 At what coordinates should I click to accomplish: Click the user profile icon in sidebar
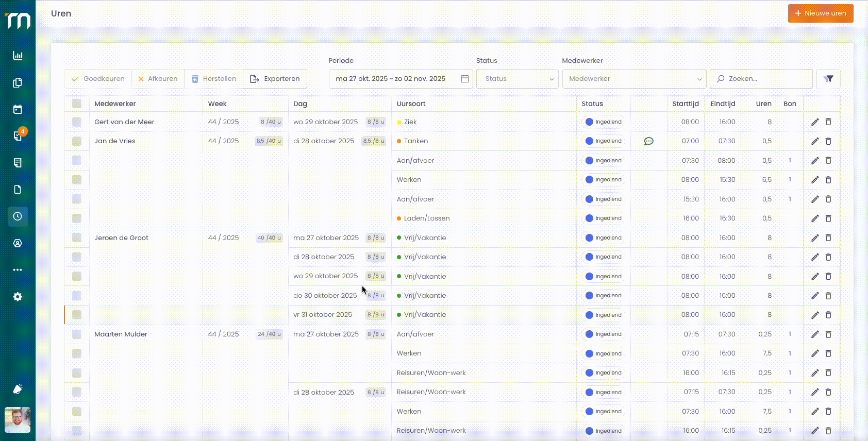18,243
